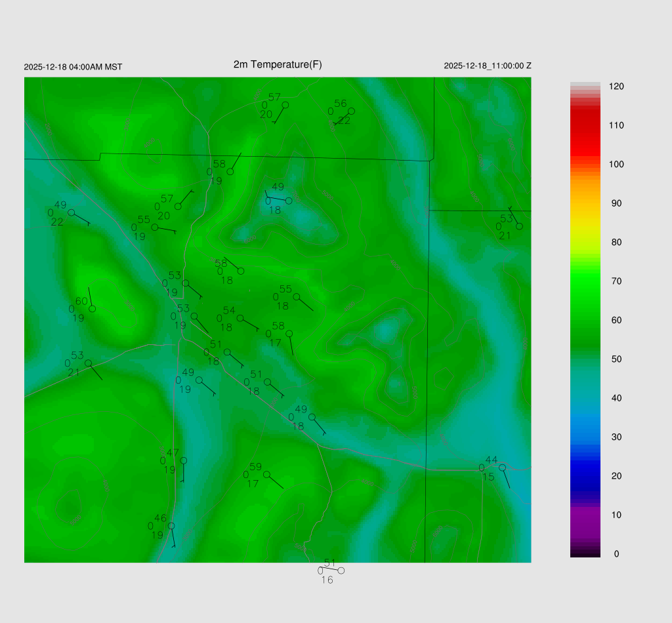The height and width of the screenshot is (623, 672).
Task: Click the 2m Temperature(F) map title
Action: [278, 64]
